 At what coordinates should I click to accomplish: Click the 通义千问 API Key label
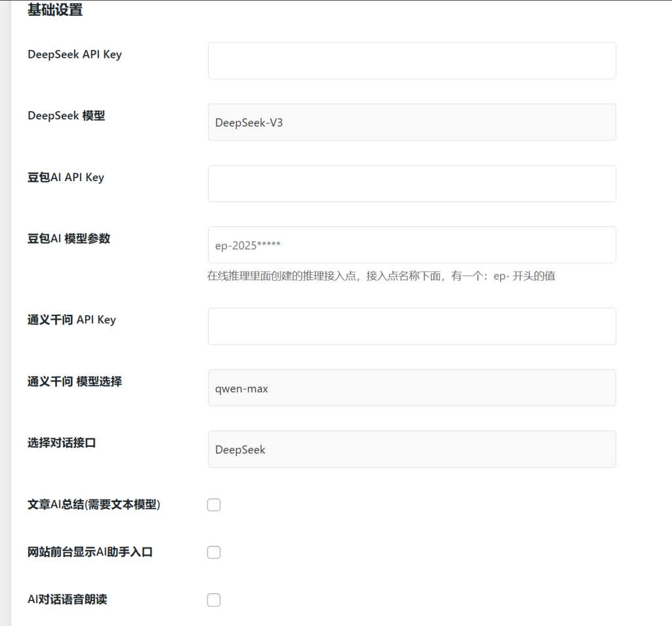point(72,320)
